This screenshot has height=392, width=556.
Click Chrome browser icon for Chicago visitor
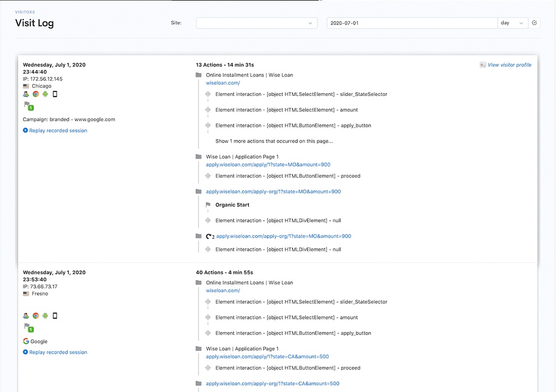[35, 94]
